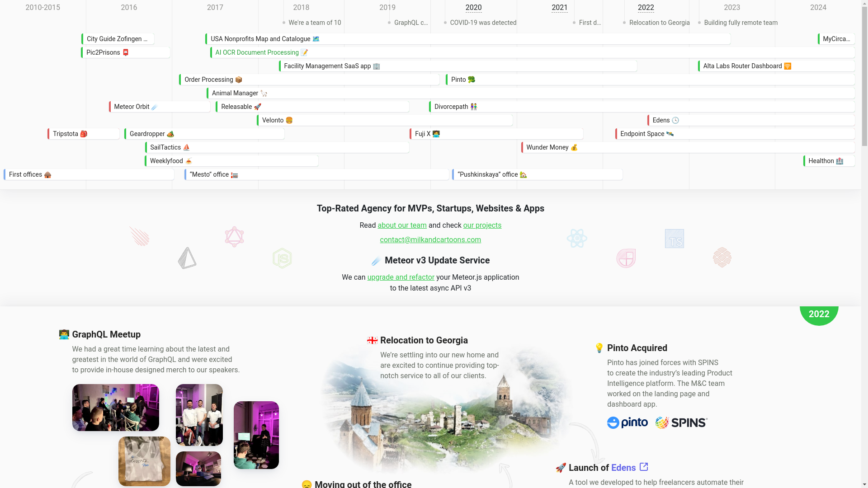This screenshot has width=868, height=488.
Task: Open the Edens link in Launch heading
Action: click(623, 468)
